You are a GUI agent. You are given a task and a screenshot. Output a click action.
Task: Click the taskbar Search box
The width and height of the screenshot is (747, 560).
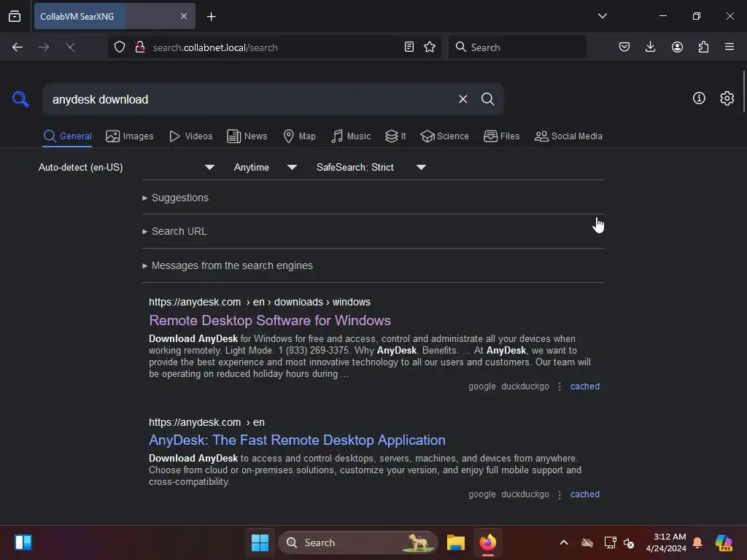pos(357,542)
